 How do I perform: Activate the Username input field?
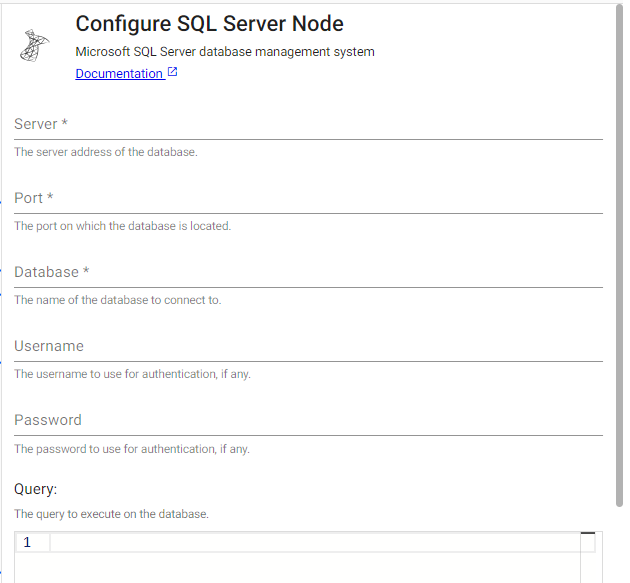pyautogui.click(x=308, y=346)
